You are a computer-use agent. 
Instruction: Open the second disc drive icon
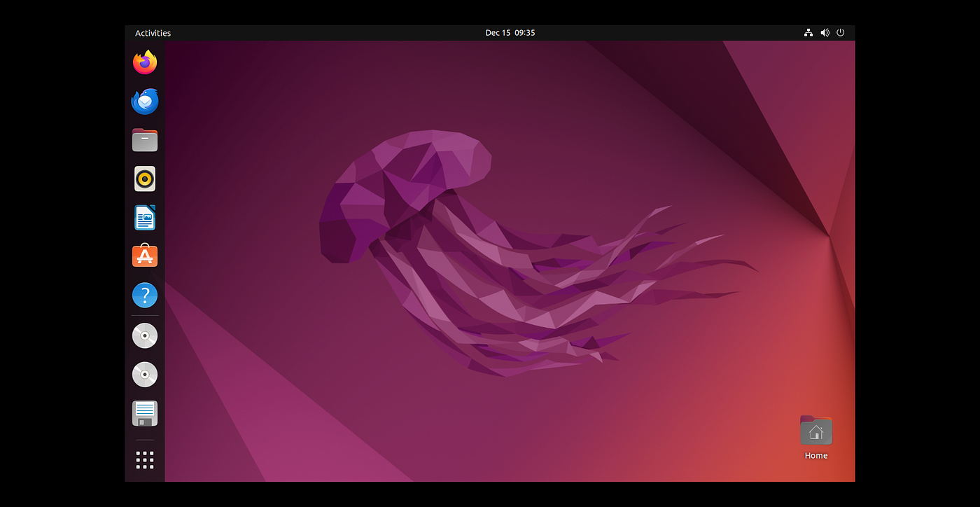[x=144, y=374]
